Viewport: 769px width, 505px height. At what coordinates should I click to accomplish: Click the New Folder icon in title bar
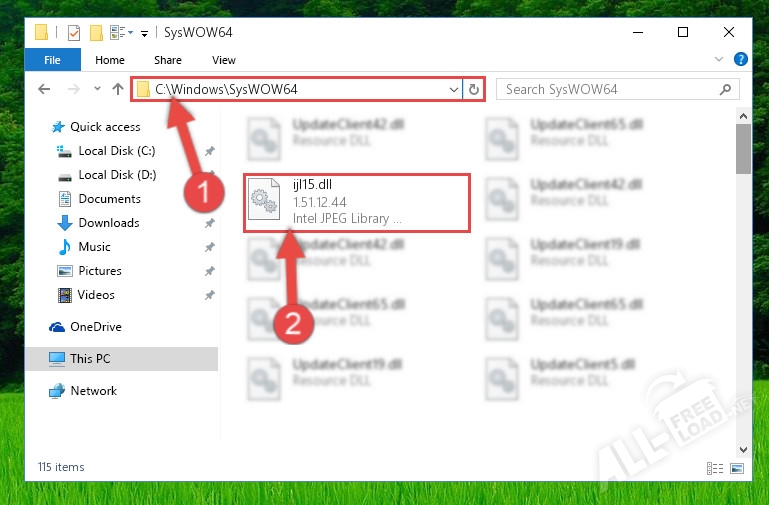[x=96, y=32]
